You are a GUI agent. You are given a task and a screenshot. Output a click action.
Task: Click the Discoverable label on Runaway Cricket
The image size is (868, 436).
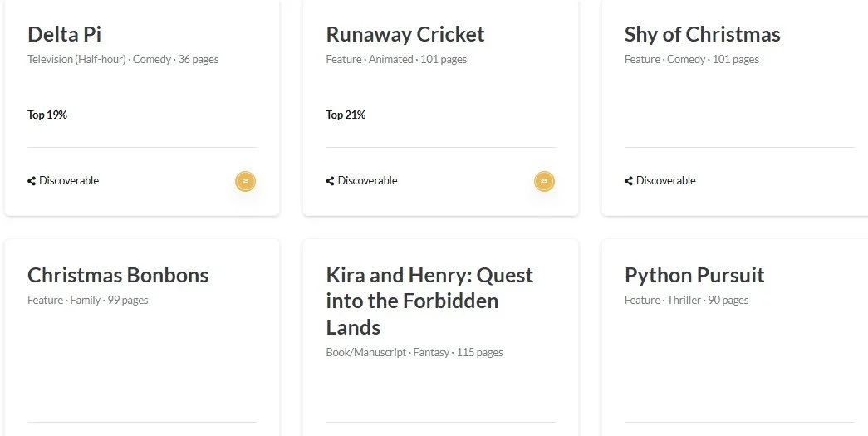[x=368, y=181]
